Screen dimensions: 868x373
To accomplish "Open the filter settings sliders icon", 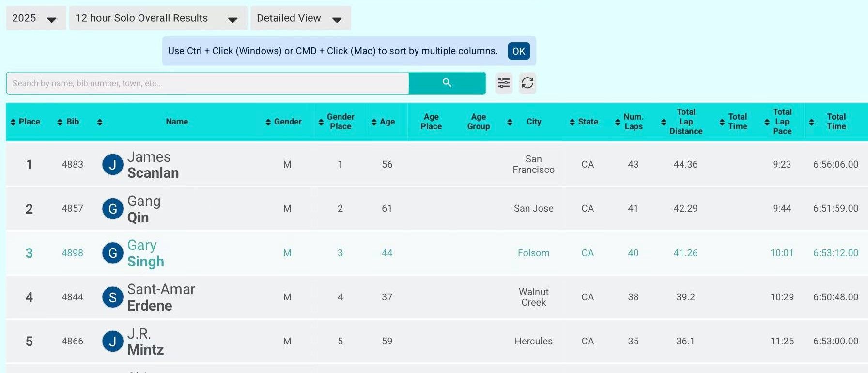I will 504,83.
